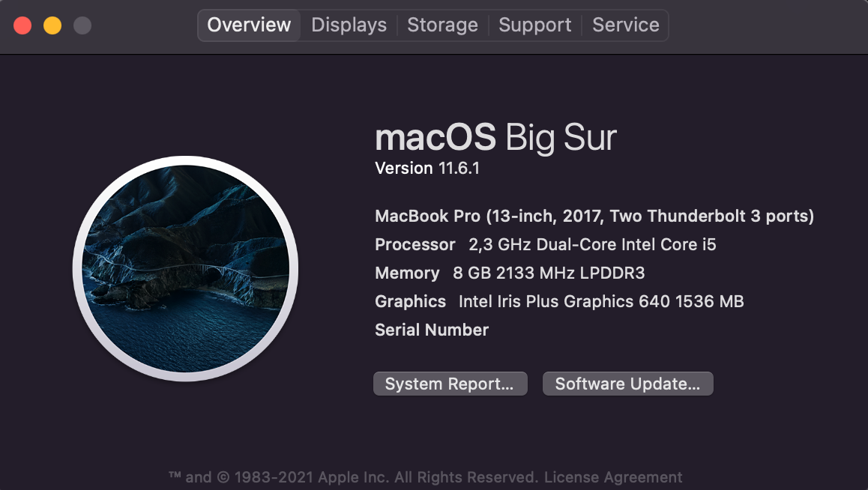The height and width of the screenshot is (490, 868).
Task: Click the greyed-out zoom window button
Action: tap(82, 25)
